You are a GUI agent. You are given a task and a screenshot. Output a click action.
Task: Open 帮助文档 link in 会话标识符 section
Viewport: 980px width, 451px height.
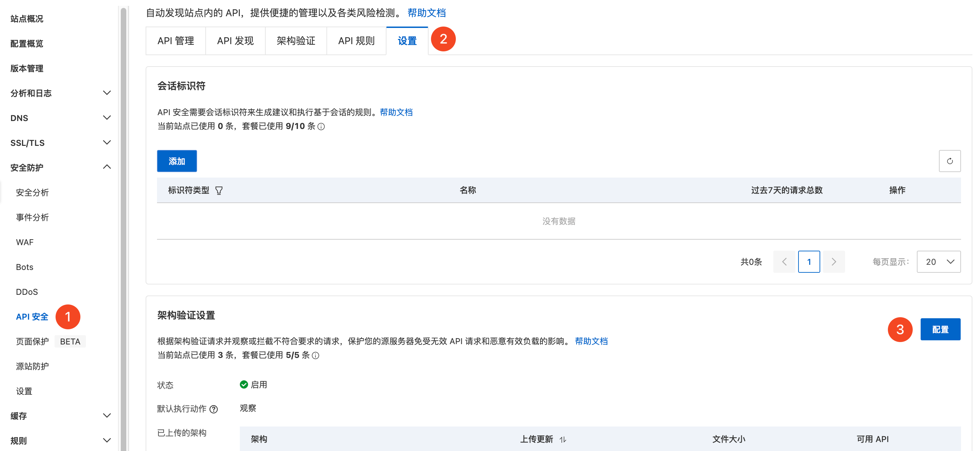tap(396, 112)
